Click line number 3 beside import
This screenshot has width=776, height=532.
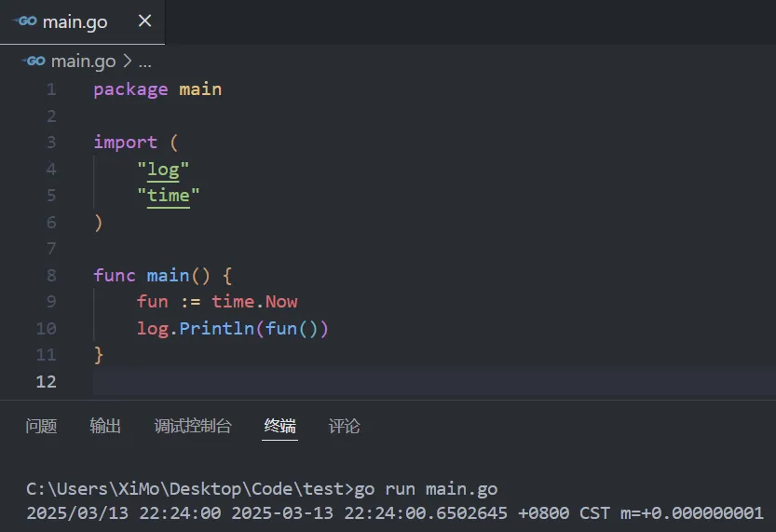click(50, 142)
